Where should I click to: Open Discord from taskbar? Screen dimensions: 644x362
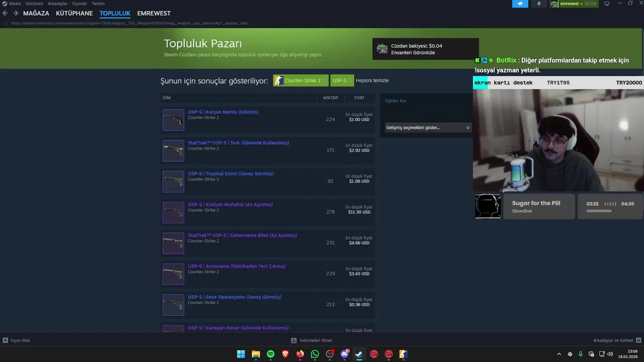tap(345, 354)
